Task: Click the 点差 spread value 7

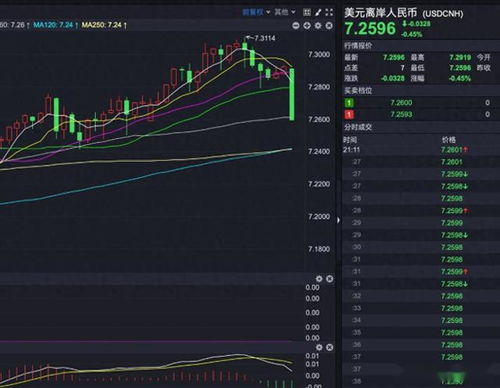Action: (402, 68)
